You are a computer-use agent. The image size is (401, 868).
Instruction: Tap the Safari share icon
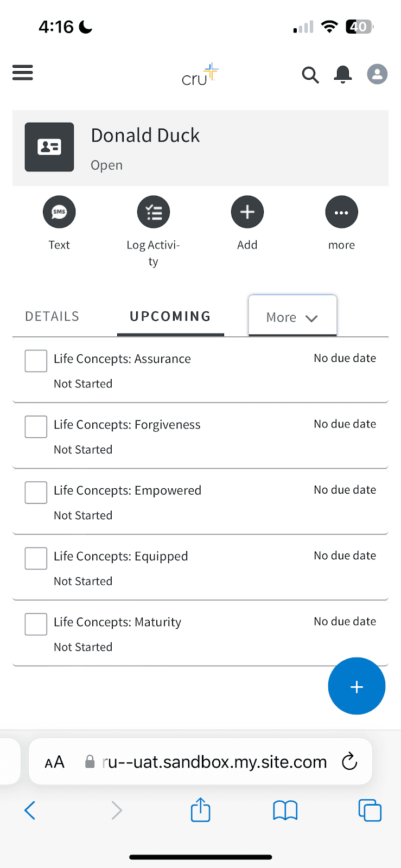pyautogui.click(x=200, y=810)
